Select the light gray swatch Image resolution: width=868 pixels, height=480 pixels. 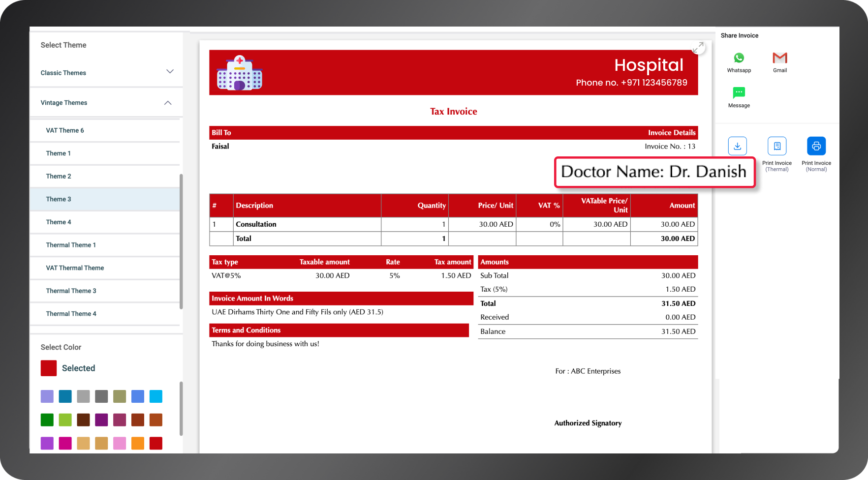[84, 396]
